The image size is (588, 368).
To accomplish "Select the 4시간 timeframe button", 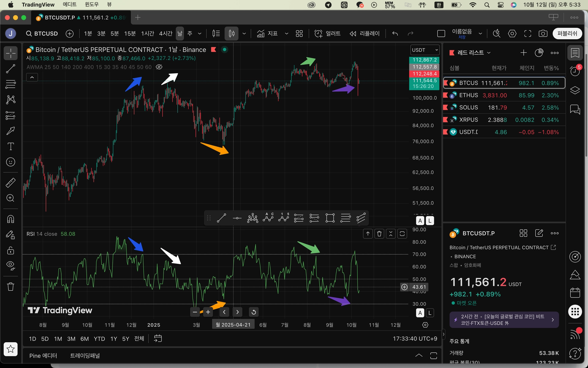I will [166, 33].
